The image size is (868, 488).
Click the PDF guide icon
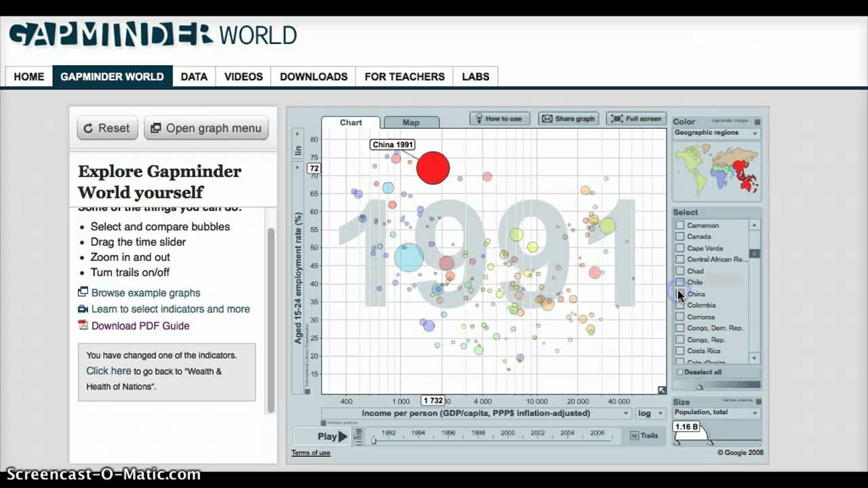(83, 325)
